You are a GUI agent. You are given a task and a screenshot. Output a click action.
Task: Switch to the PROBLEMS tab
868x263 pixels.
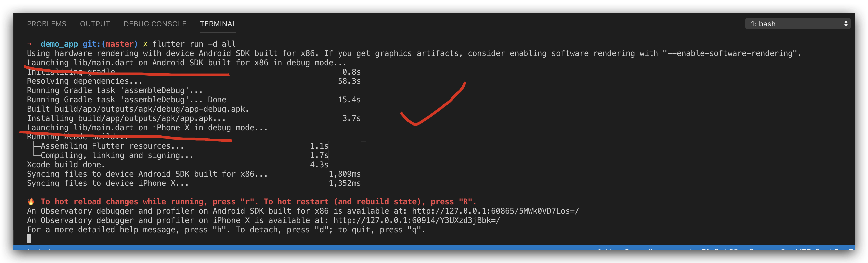[x=46, y=24]
